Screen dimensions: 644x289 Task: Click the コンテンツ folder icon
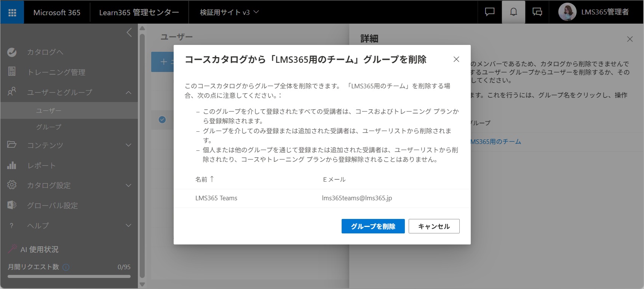(x=12, y=145)
